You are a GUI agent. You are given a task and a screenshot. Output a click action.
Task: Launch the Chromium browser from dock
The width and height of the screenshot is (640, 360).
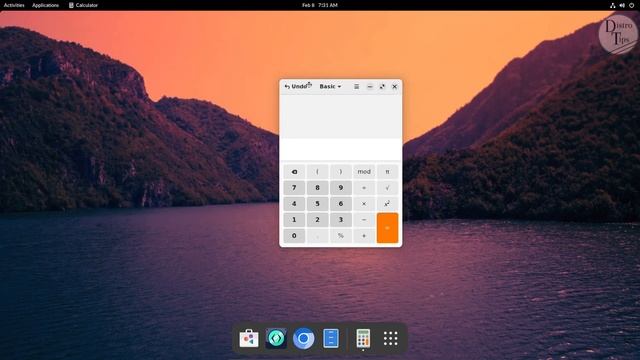coord(303,338)
